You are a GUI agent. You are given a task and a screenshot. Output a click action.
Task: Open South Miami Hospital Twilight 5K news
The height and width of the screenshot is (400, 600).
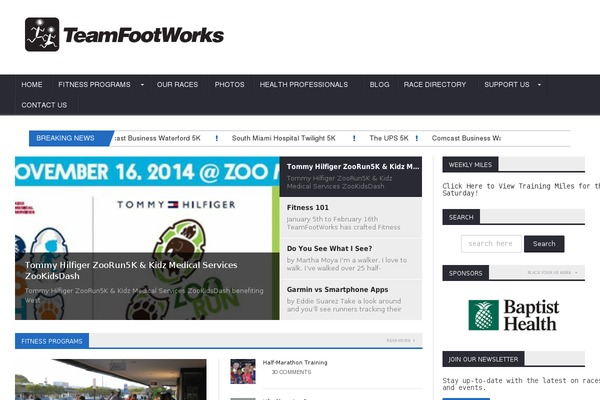click(x=284, y=138)
